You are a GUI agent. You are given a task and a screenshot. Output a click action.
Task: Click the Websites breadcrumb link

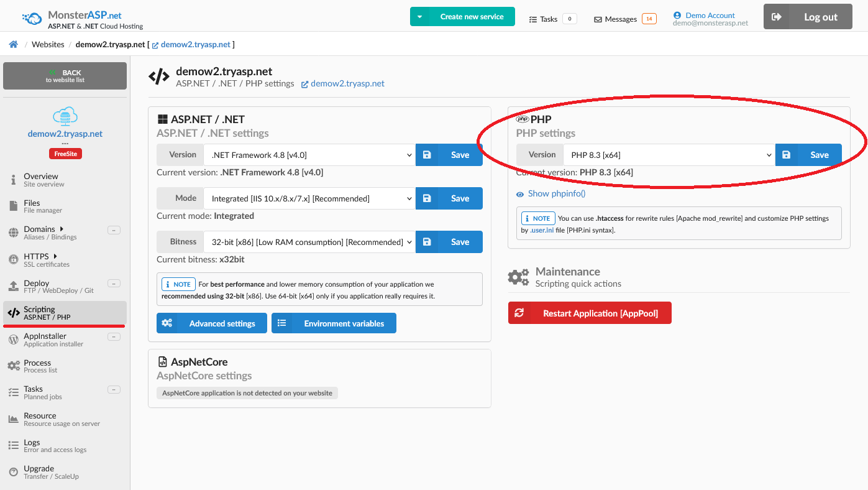[x=48, y=44]
